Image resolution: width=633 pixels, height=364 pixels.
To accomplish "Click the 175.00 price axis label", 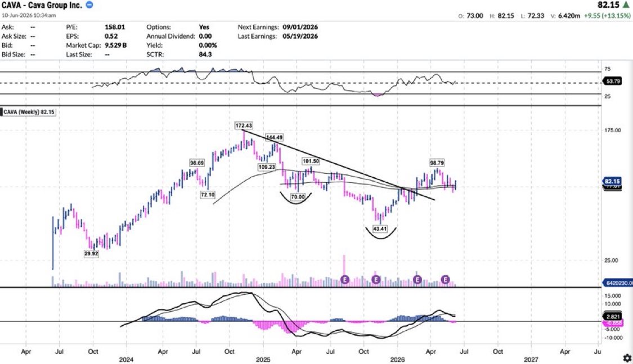I will pyautogui.click(x=612, y=130).
